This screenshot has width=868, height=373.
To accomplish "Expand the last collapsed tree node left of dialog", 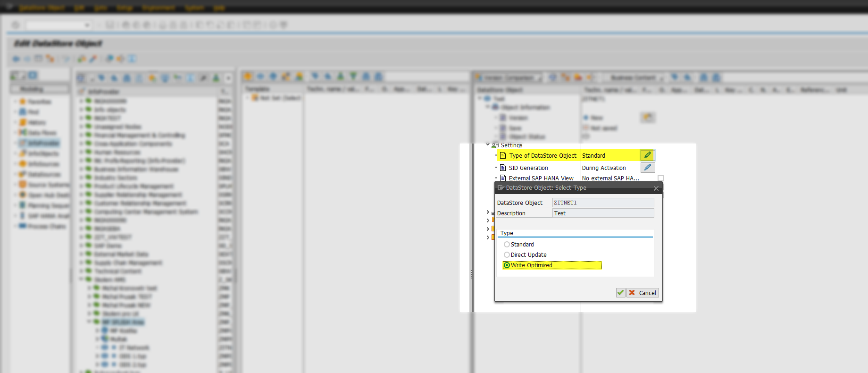I will 488,237.
